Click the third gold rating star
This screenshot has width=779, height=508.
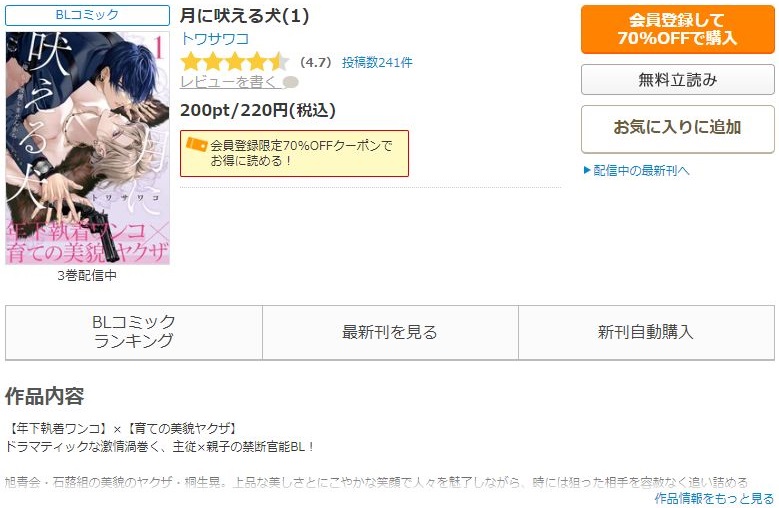tap(234, 62)
